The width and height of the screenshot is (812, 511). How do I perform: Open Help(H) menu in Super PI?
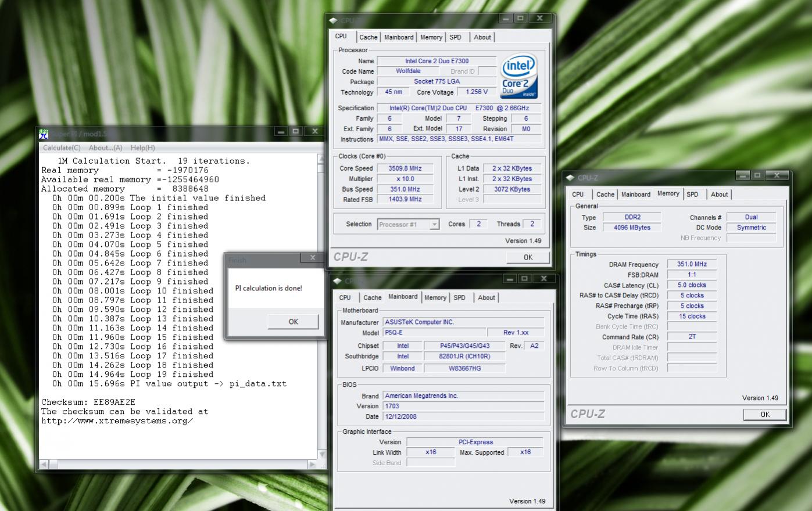click(142, 147)
